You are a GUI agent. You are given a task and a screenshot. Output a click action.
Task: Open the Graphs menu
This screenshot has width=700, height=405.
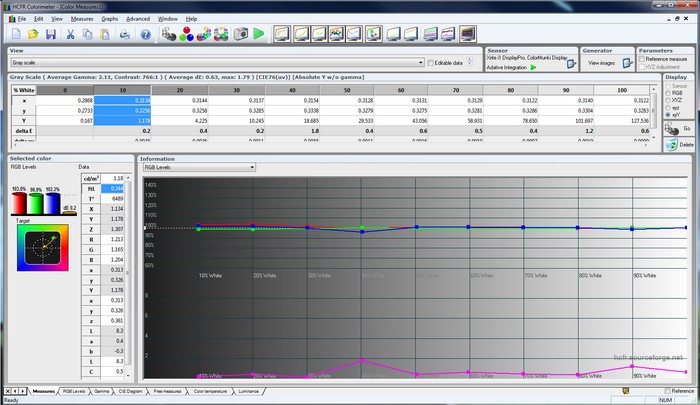click(109, 19)
